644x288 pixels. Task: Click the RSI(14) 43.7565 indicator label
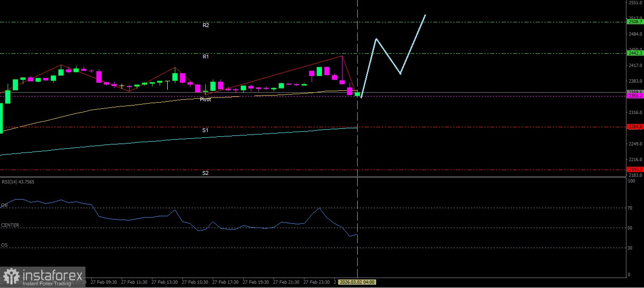pyautogui.click(x=18, y=182)
